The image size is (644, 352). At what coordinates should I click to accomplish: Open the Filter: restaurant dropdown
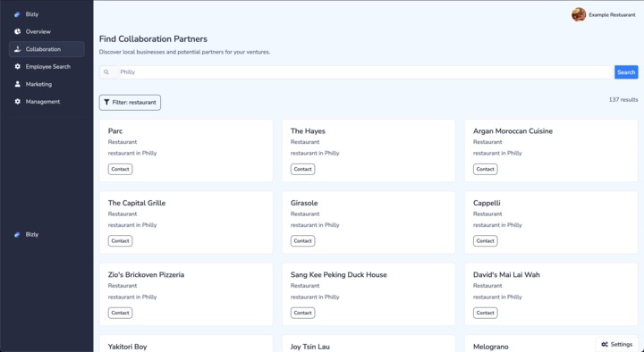click(130, 102)
